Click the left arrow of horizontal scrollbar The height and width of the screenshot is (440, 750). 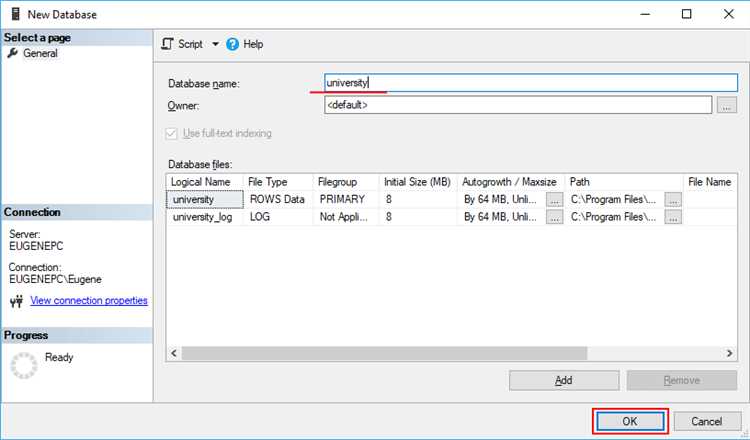(x=174, y=353)
